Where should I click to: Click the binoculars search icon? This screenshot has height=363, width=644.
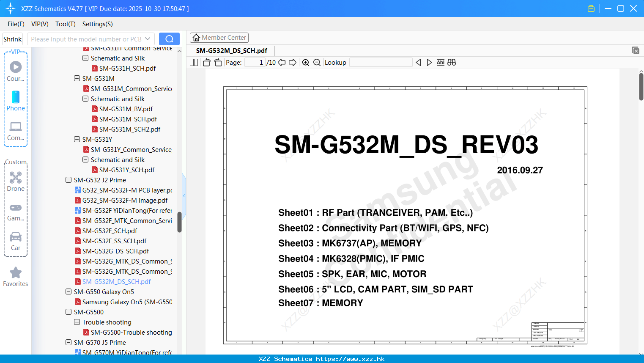[452, 62]
